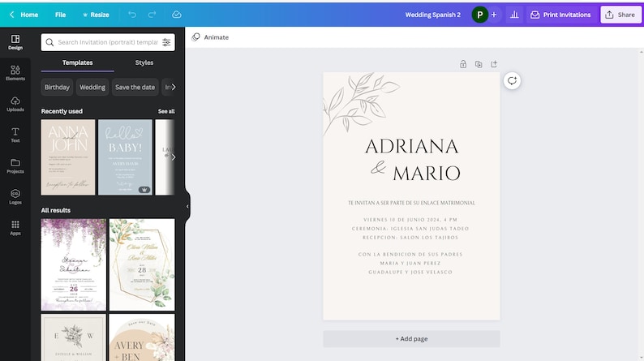
Task: Click See all recently used
Action: 166,111
